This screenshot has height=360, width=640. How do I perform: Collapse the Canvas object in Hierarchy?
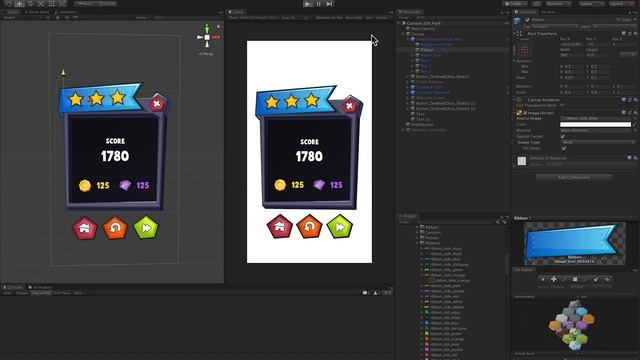(x=403, y=34)
